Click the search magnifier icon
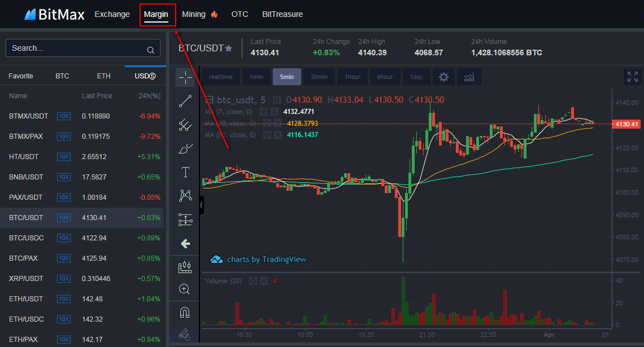644x347 pixels. coord(151,50)
